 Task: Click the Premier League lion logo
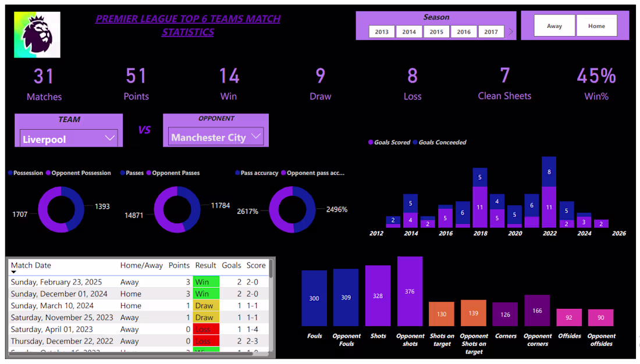pos(37,34)
